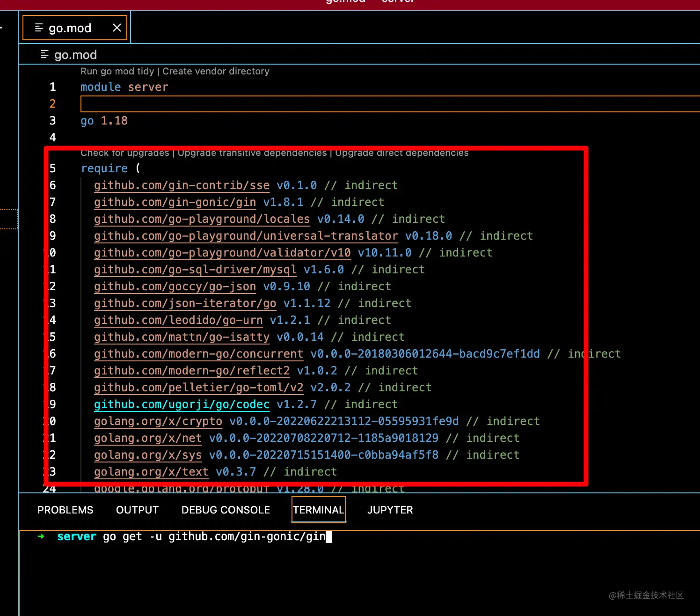Click version v0.0.0-20180306012644-bacd9c7ef1dd
The image size is (700, 616).
425,354
